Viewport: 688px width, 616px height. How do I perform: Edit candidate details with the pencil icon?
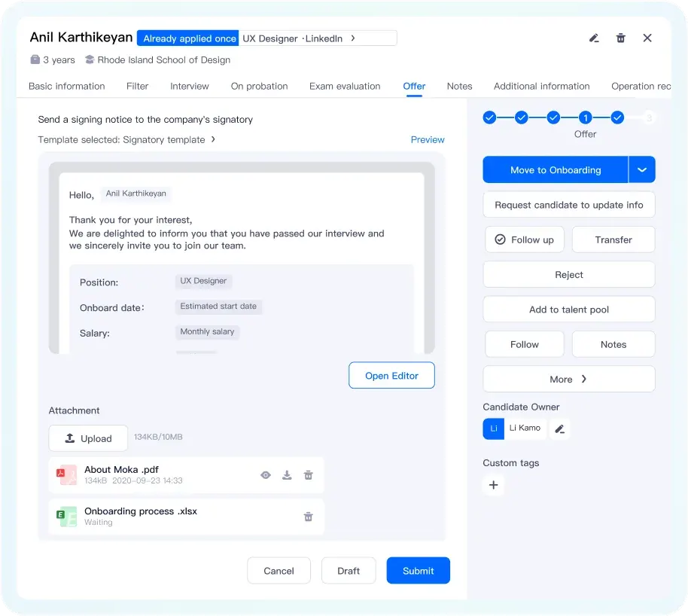(x=594, y=38)
